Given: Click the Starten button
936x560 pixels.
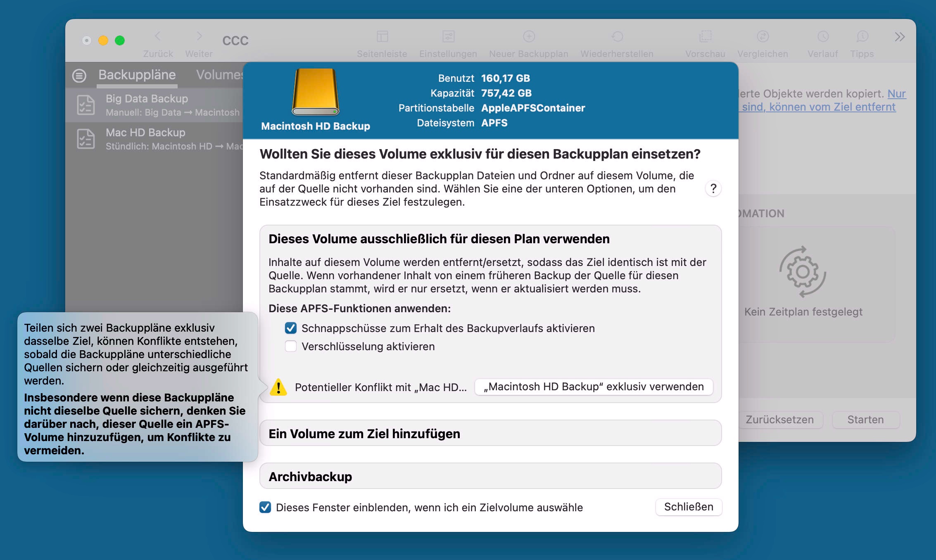Looking at the screenshot, I should coord(865,420).
